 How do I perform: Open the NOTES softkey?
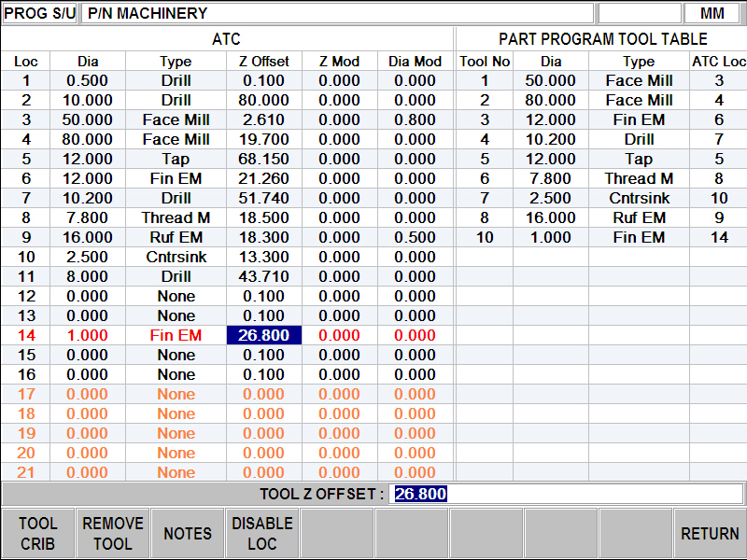click(187, 532)
